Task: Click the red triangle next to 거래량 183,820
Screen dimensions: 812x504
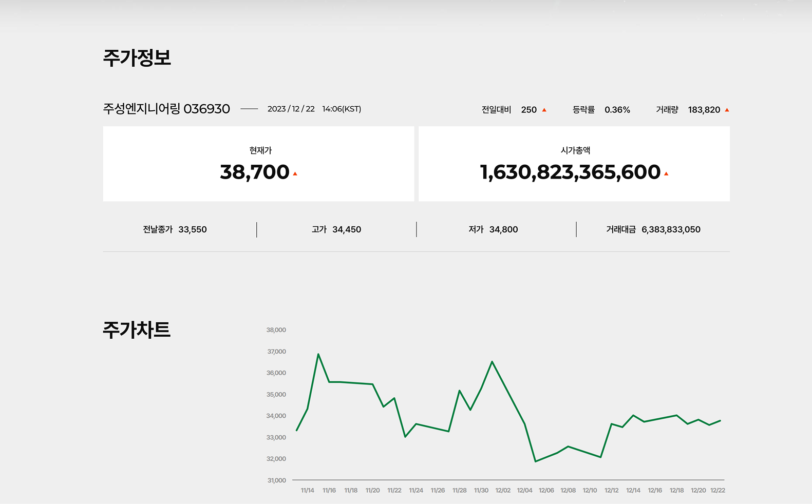Action: (727, 110)
